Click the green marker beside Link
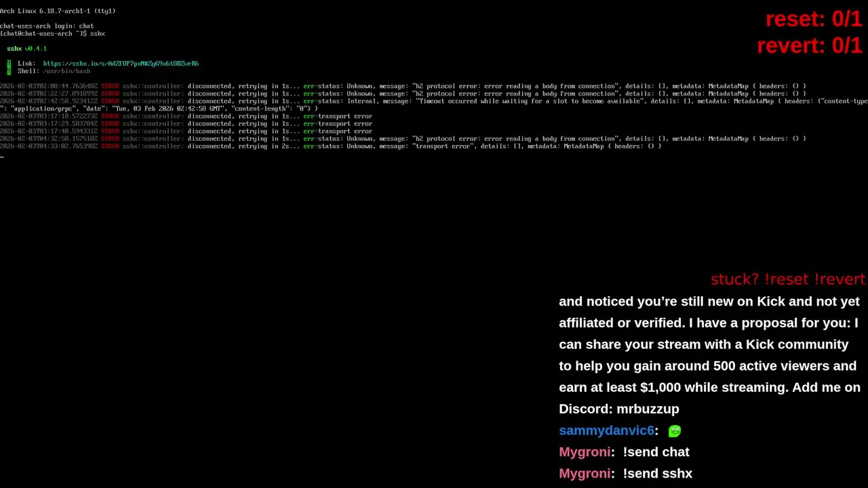Screen dimensions: 868x488 pyautogui.click(x=9, y=64)
